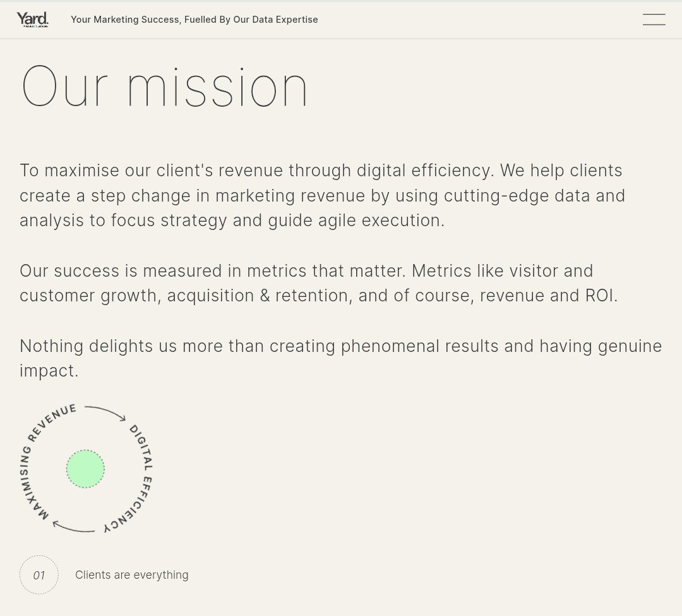The height and width of the screenshot is (616, 682).
Task: Click the green dotted circle in the diagram
Action: (x=85, y=469)
